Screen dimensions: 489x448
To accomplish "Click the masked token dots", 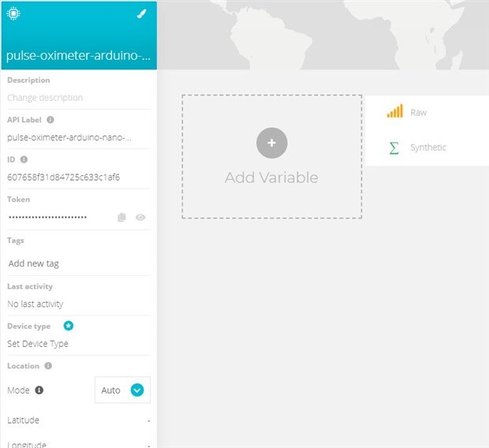I will 47,217.
